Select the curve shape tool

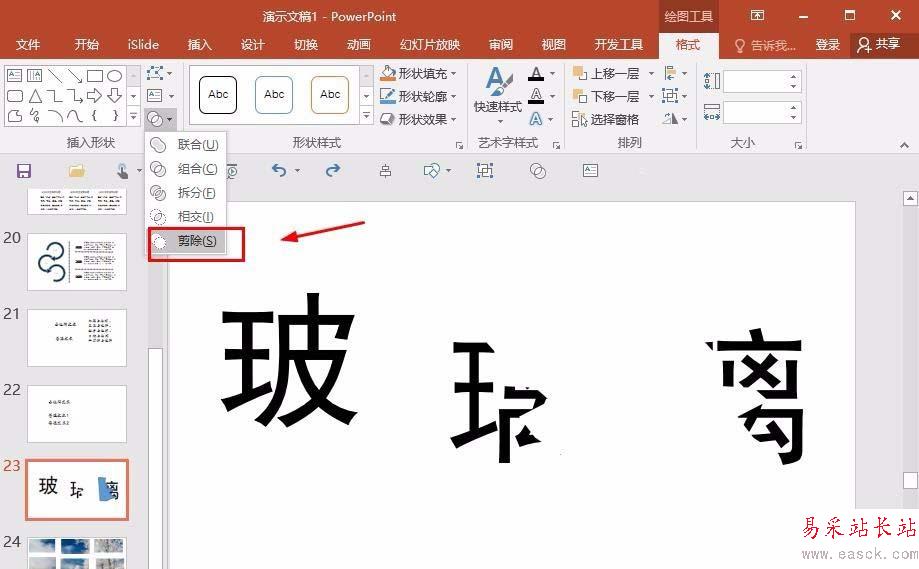[74, 116]
